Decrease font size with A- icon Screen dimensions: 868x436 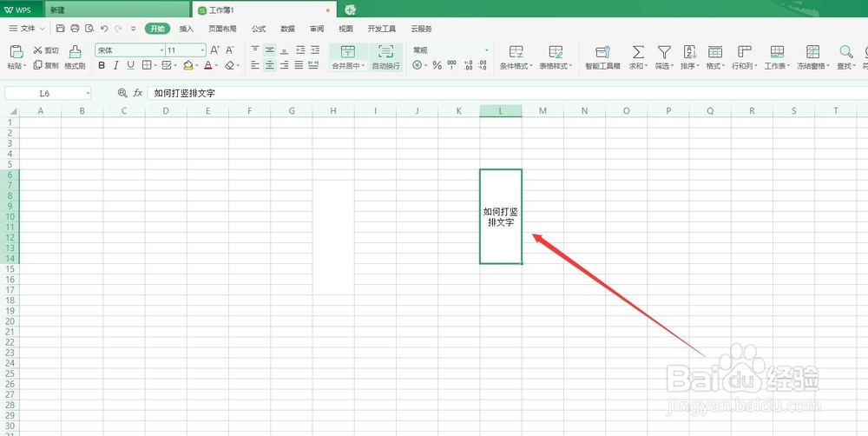click(x=230, y=50)
